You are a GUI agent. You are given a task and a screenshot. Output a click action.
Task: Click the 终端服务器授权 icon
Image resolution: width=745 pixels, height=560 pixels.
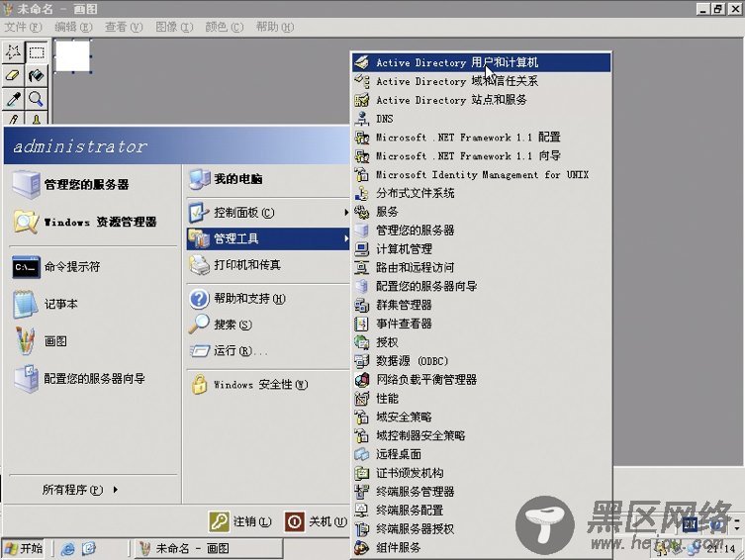click(361, 528)
